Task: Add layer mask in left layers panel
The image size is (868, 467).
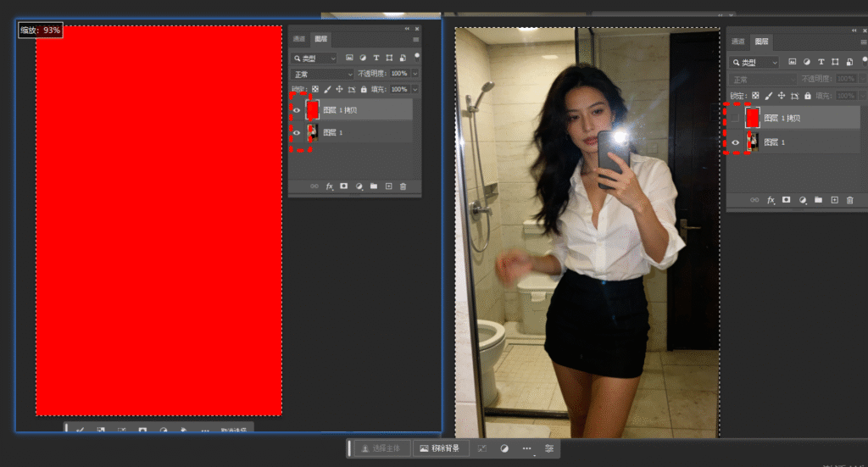Action: point(344,186)
